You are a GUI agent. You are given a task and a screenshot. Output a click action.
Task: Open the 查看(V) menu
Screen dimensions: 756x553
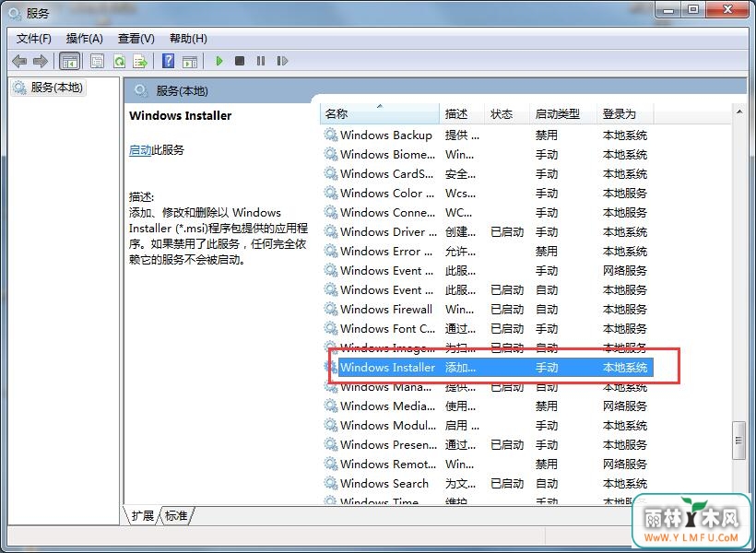click(136, 39)
